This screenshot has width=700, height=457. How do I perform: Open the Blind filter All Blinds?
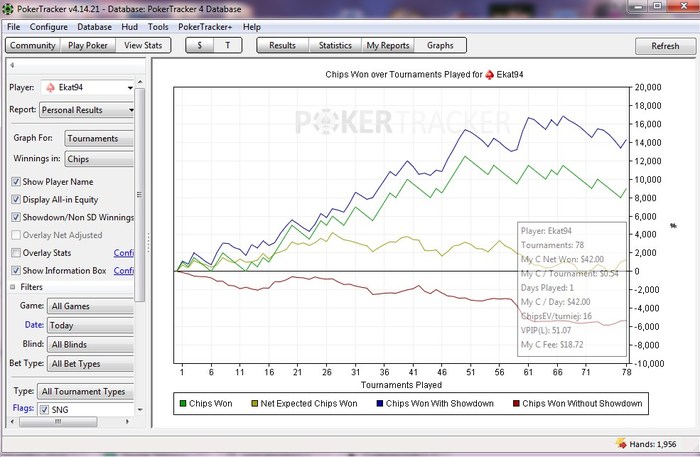(90, 345)
